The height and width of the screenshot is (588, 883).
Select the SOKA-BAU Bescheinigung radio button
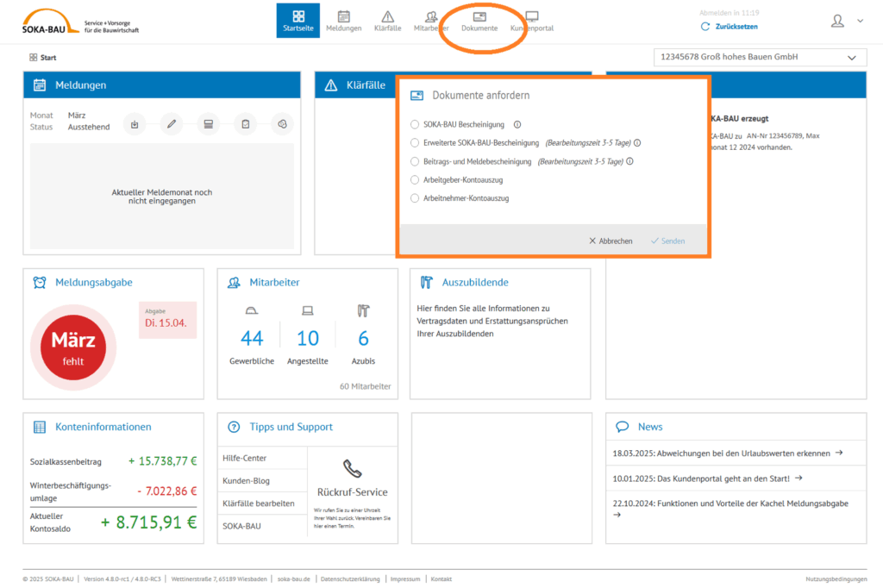coord(415,124)
